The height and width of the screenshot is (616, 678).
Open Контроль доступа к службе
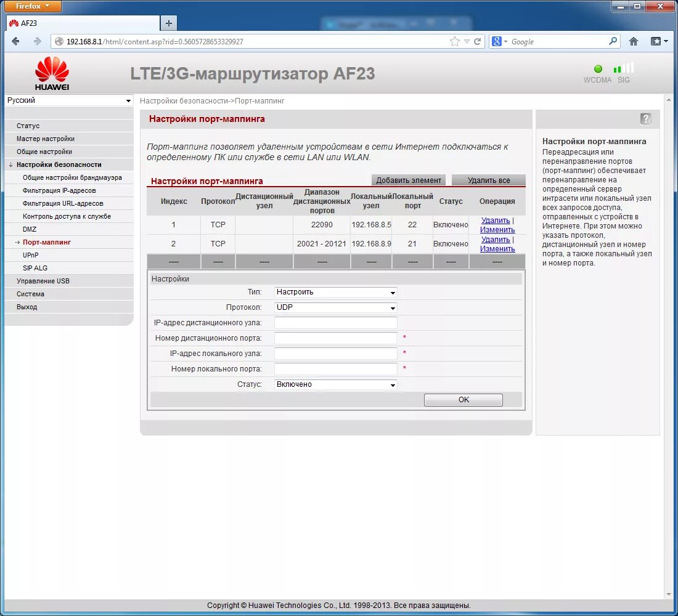pos(67,217)
